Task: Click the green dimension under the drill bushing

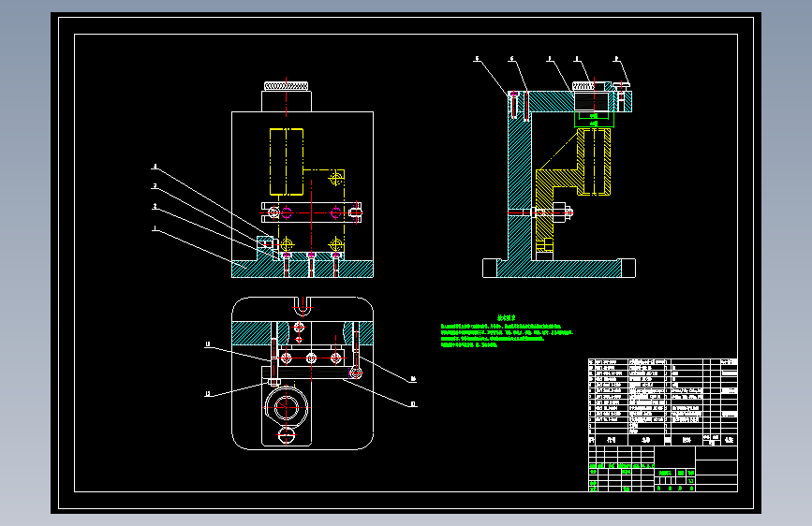Action: click(594, 120)
